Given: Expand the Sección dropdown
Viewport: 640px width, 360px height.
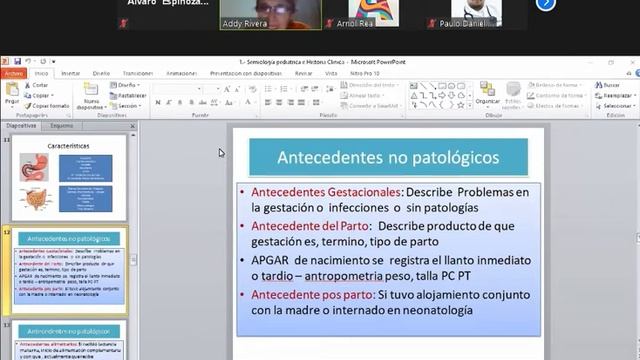Looking at the screenshot, I should (126, 106).
